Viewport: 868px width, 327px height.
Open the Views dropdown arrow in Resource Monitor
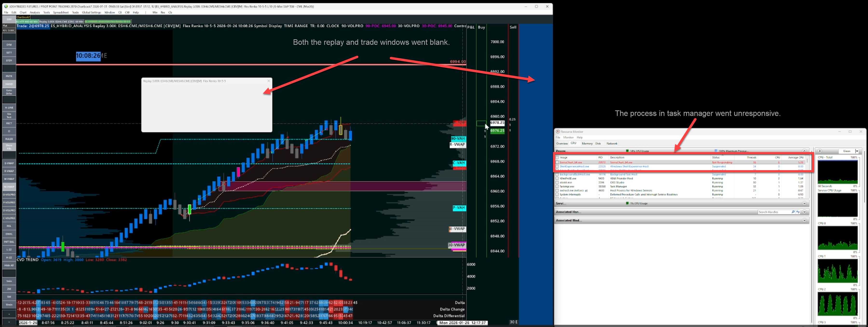[857, 151]
